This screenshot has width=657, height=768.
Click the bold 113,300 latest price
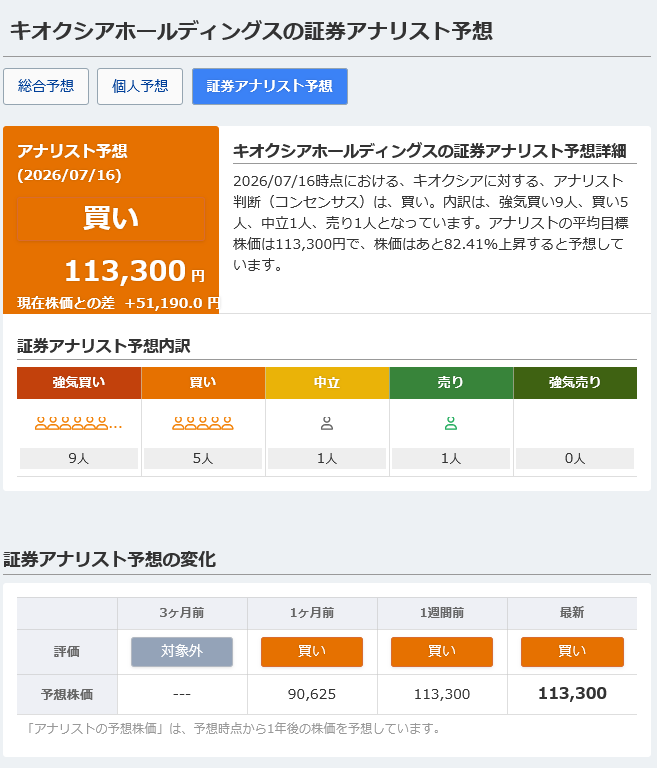point(572,694)
